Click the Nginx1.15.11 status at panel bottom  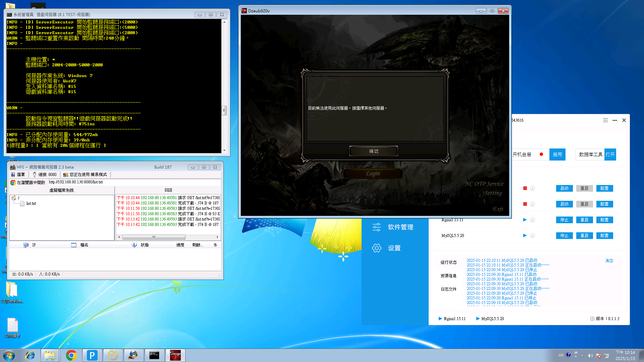point(452,319)
